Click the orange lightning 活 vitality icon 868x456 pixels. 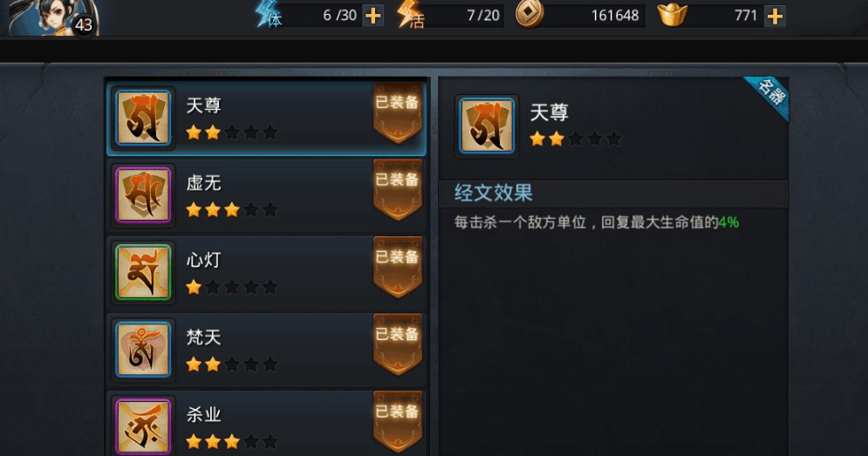tap(411, 15)
